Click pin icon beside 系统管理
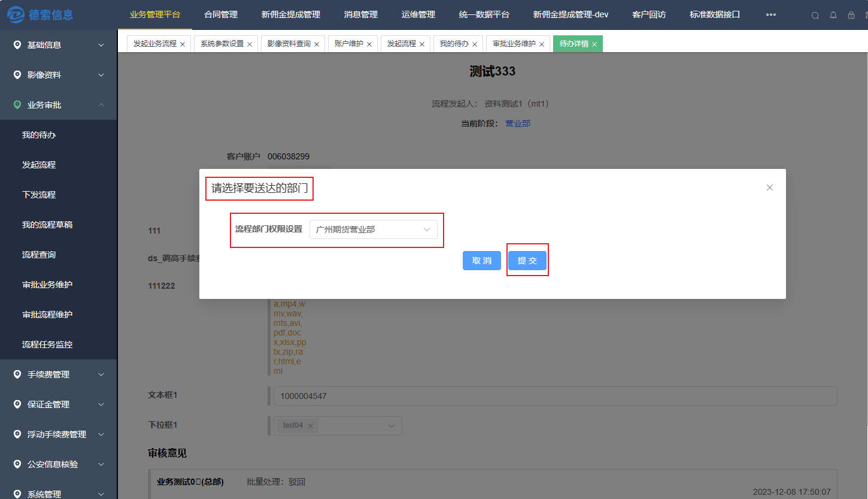This screenshot has height=499, width=868. 17,494
